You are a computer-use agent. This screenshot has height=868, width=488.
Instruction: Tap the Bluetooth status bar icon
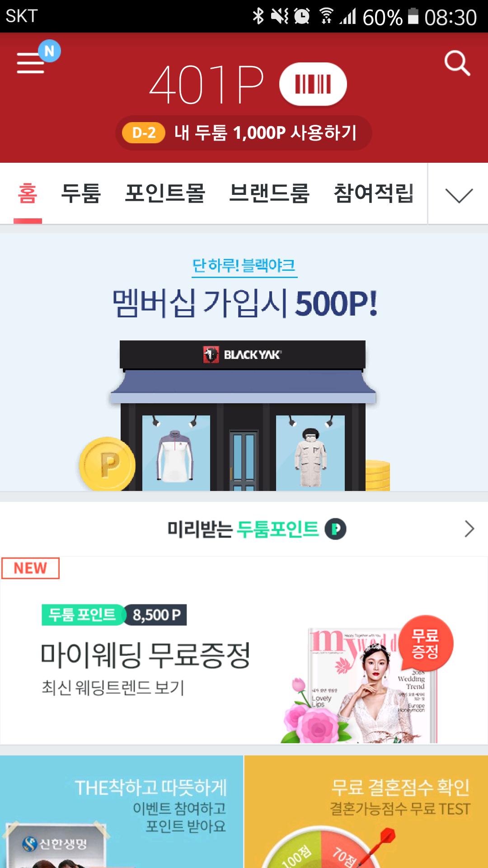pos(258,17)
